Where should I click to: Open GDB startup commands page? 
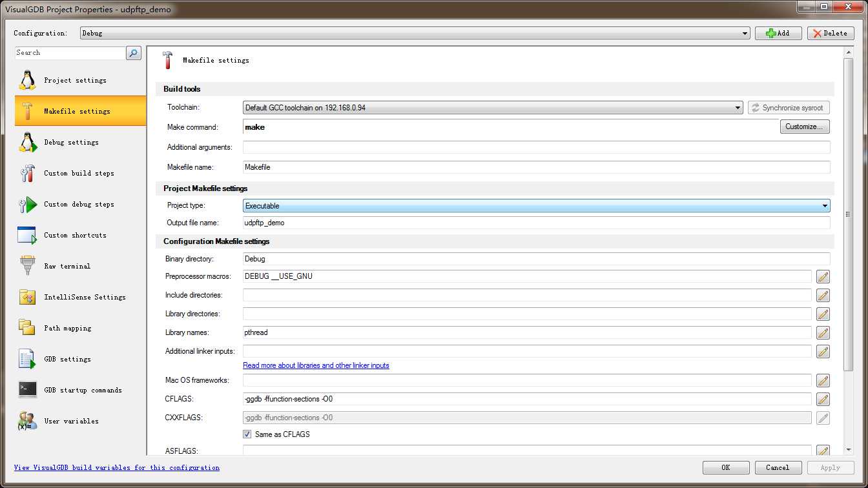point(80,390)
